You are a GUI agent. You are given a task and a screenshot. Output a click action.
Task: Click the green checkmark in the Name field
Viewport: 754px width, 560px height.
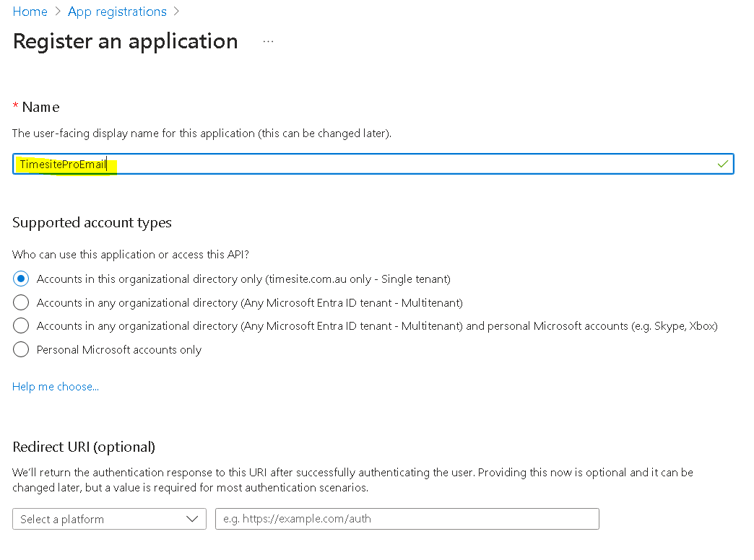(x=722, y=164)
